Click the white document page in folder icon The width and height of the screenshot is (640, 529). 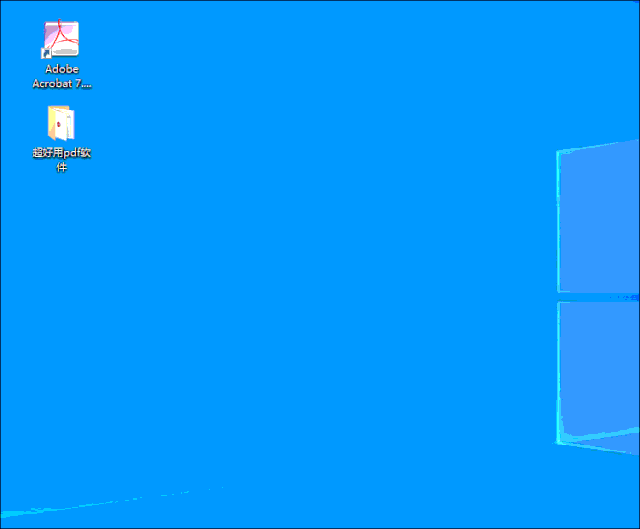coord(65,124)
